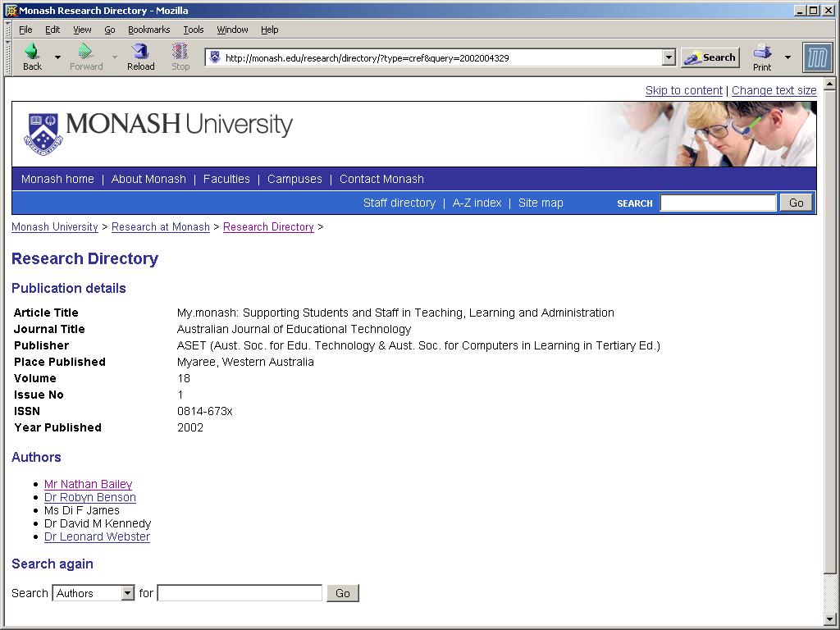Click the Volume value 18

click(184, 379)
